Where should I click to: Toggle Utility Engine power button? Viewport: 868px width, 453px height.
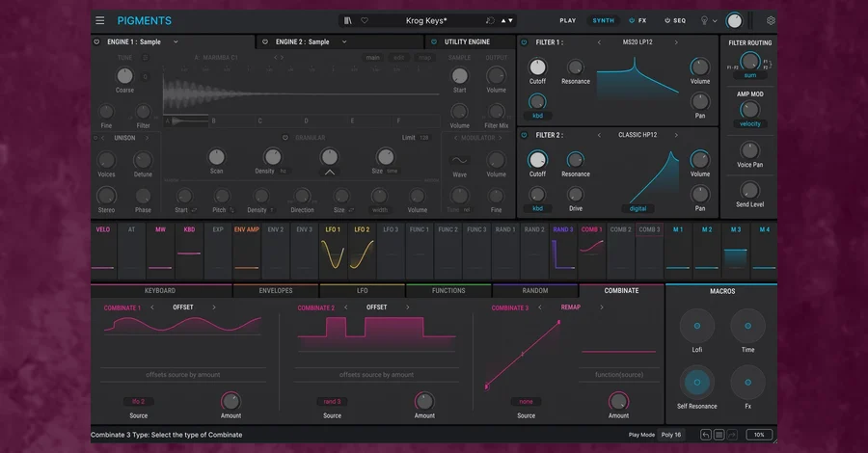(434, 41)
